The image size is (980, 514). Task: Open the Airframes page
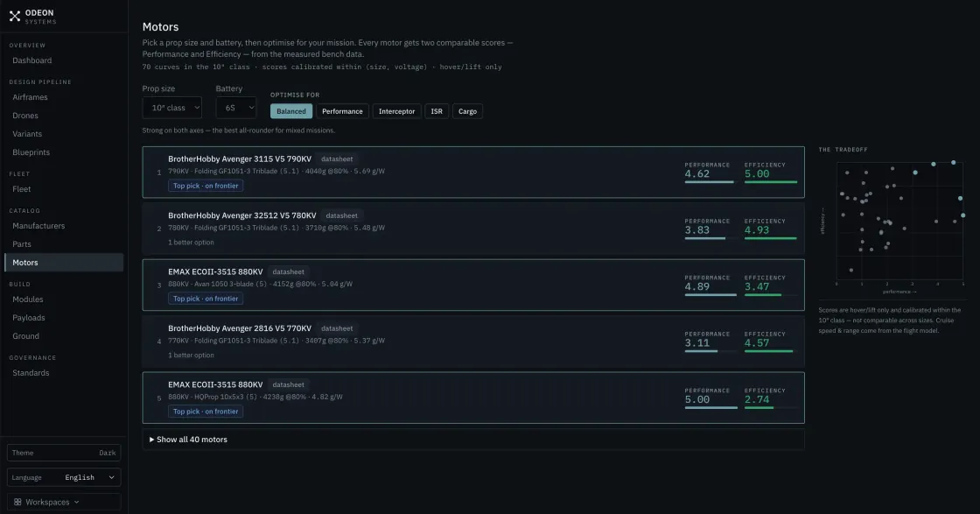30,97
